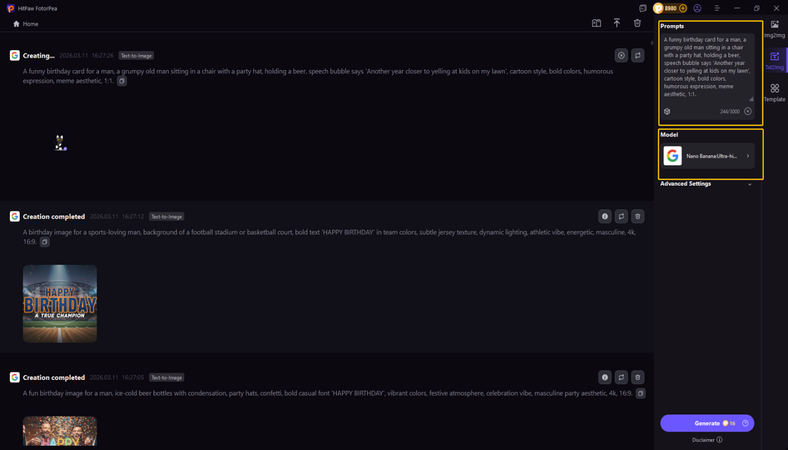
Task: Open the Nano Banana model selector
Action: point(707,156)
